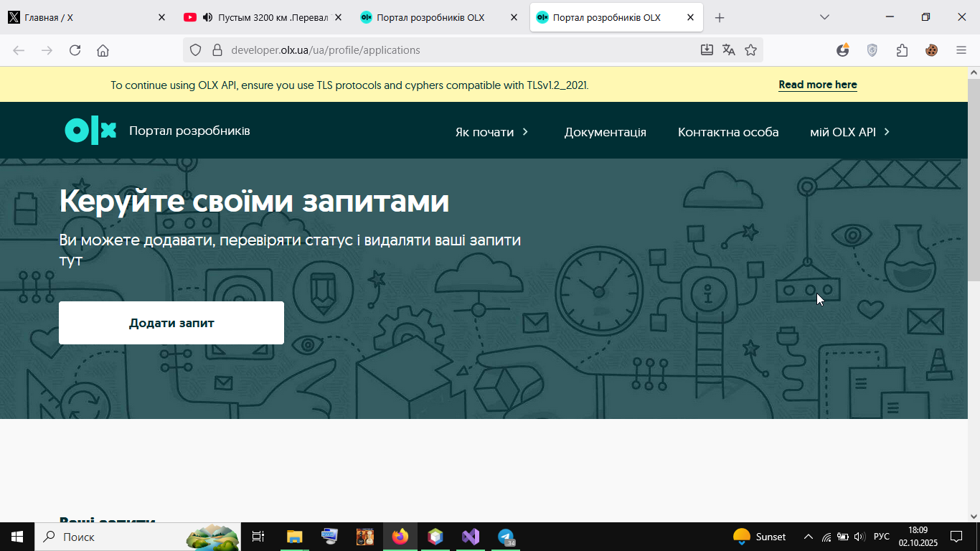Viewport: 980px width, 551px height.
Task: Close the "Главная / X" tab
Action: 161,17
